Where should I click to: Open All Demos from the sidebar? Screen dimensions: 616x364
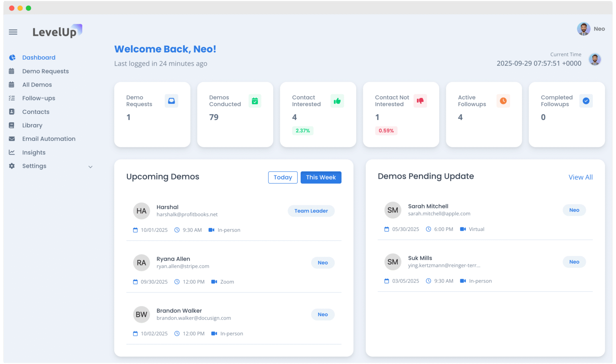pos(36,85)
